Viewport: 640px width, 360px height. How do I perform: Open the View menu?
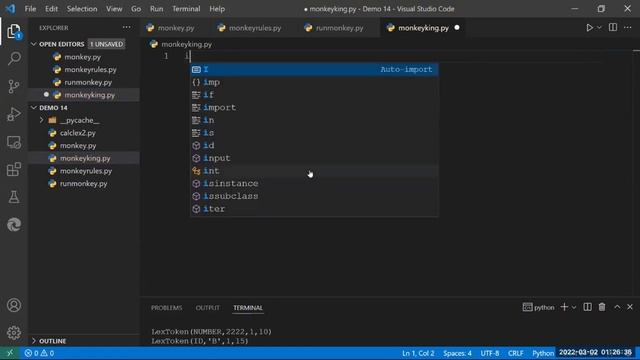tap(114, 9)
